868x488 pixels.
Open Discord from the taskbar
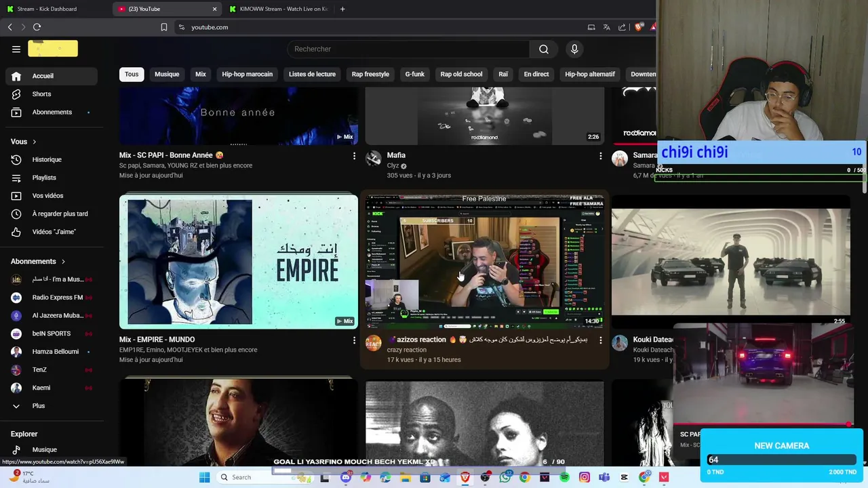346,477
